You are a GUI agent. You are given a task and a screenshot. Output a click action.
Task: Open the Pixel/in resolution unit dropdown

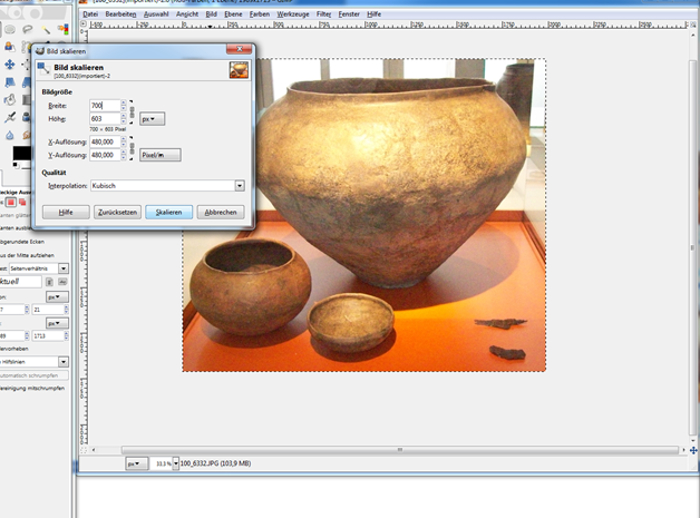159,155
